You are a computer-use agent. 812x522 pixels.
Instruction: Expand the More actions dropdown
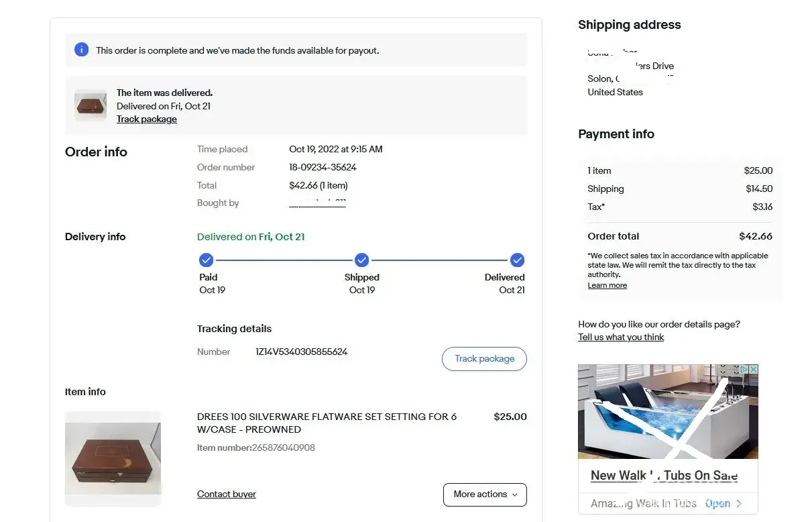coord(484,494)
